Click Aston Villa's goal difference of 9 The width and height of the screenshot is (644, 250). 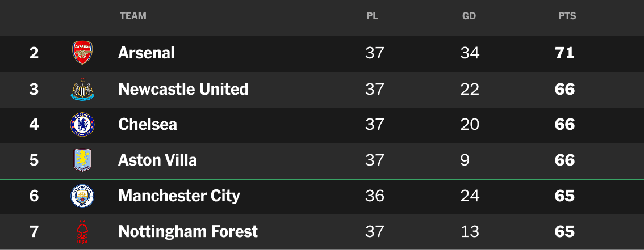pyautogui.click(x=465, y=160)
